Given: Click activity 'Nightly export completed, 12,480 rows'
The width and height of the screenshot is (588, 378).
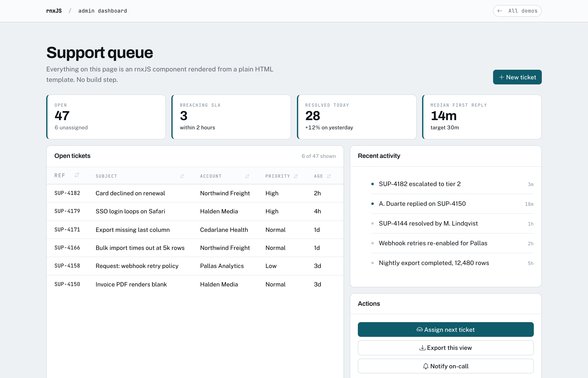Looking at the screenshot, I should 434,263.
